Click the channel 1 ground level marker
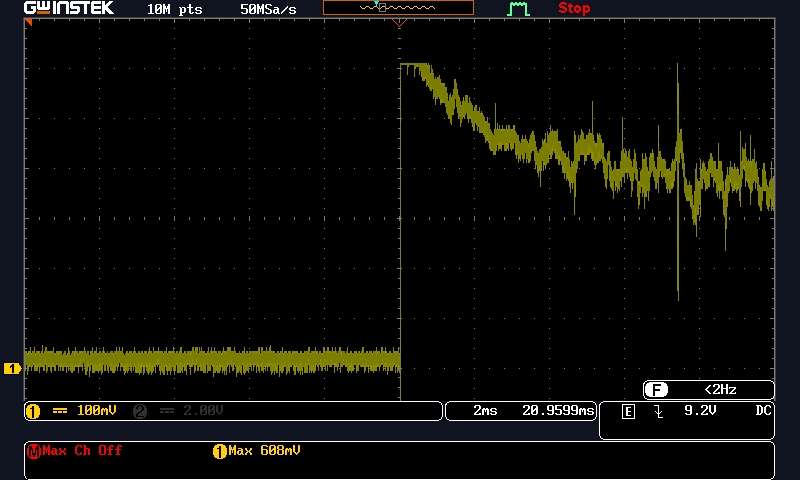800x480 pixels. click(x=12, y=368)
